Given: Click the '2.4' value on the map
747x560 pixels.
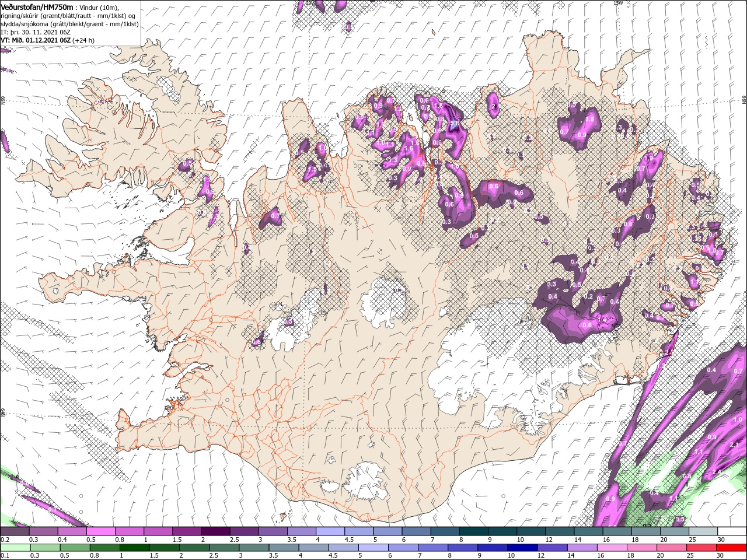Looking at the screenshot, I should click(x=717, y=472).
